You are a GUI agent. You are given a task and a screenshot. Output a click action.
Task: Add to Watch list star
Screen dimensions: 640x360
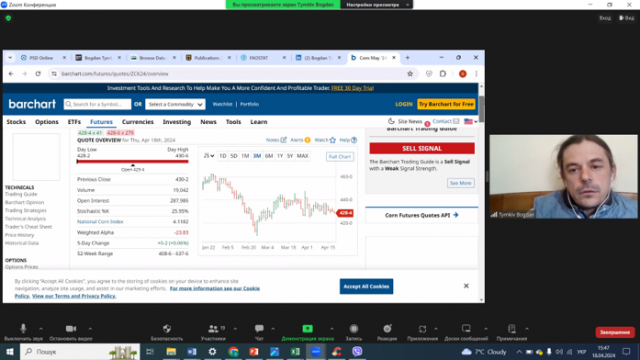(x=333, y=140)
